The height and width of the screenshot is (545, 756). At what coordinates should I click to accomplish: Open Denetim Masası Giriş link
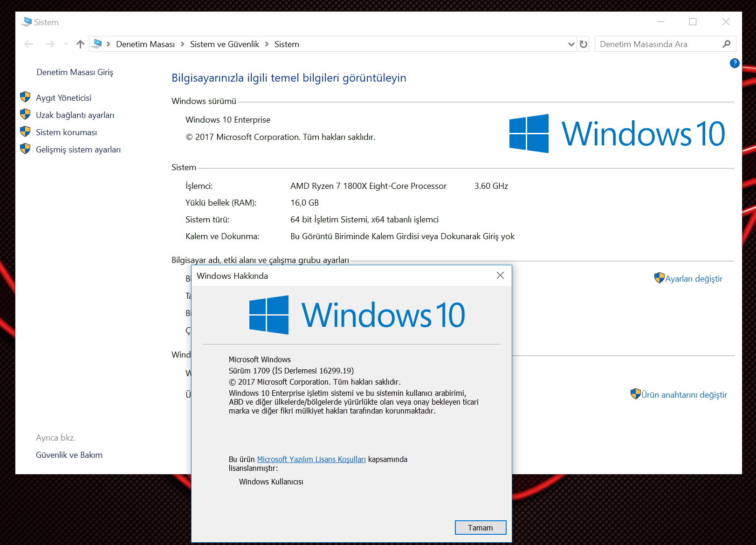(x=75, y=72)
